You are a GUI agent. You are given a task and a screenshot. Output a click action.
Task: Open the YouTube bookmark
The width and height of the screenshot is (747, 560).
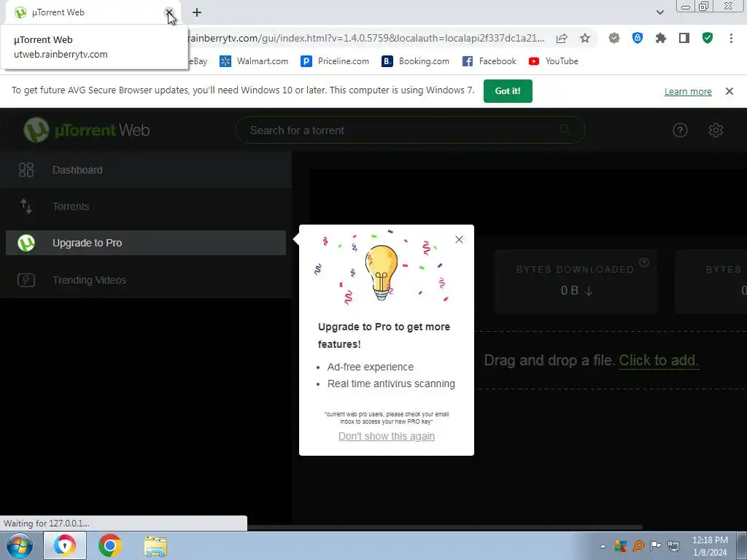[x=553, y=61]
